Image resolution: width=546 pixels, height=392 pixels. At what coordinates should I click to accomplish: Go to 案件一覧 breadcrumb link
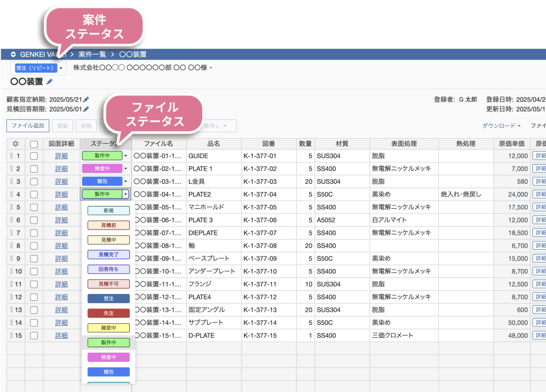coord(92,54)
